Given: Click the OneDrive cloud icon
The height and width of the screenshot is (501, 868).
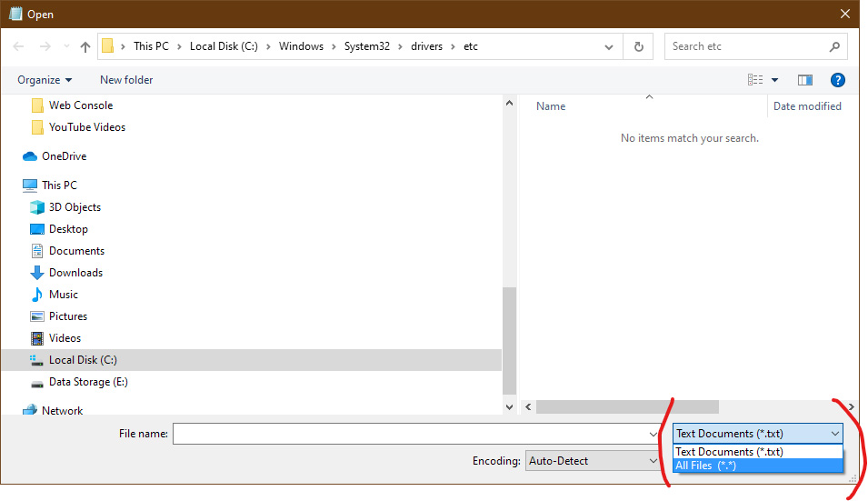Looking at the screenshot, I should pyautogui.click(x=29, y=156).
